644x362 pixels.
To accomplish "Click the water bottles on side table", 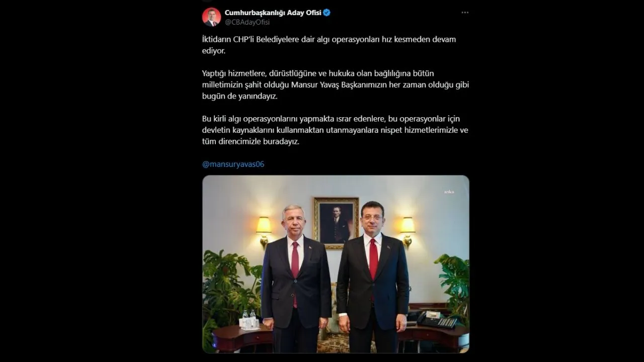I will pyautogui.click(x=249, y=320).
